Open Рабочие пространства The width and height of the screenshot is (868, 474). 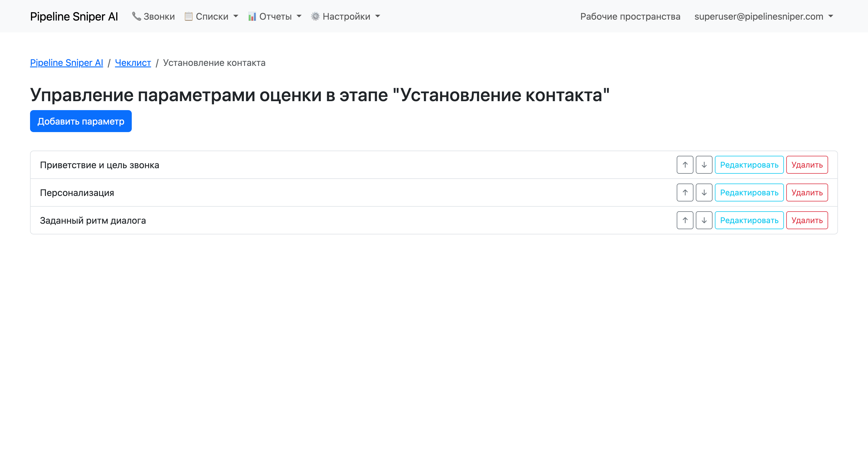tap(630, 16)
